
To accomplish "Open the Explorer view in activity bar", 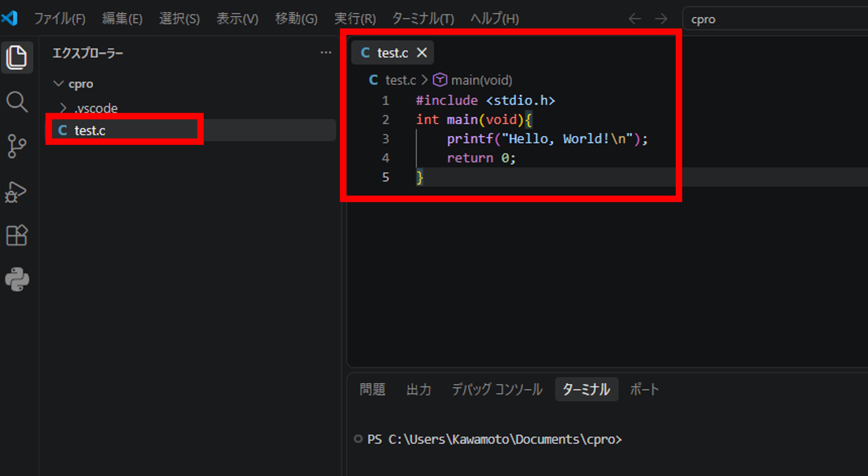I will point(17,57).
